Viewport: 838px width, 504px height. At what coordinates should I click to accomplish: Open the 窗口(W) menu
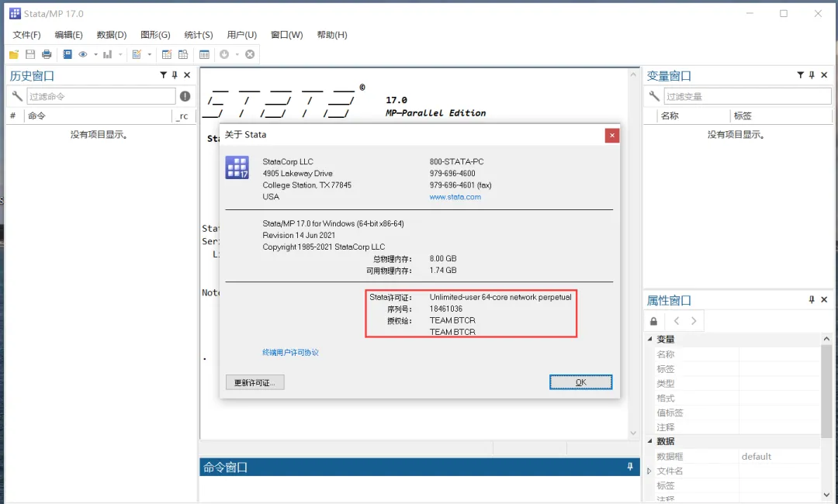[287, 35]
